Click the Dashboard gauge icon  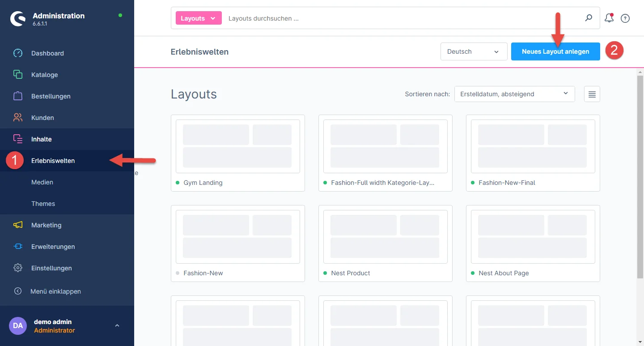coord(18,53)
